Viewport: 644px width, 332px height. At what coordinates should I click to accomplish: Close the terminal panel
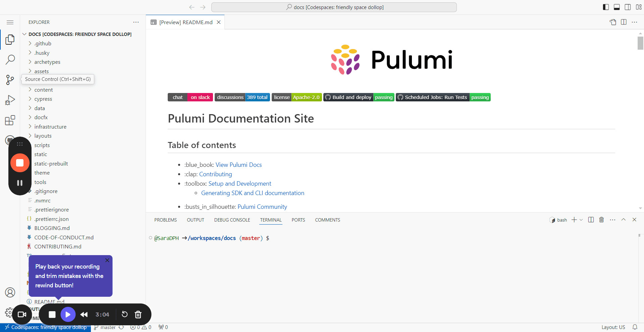[x=634, y=220]
